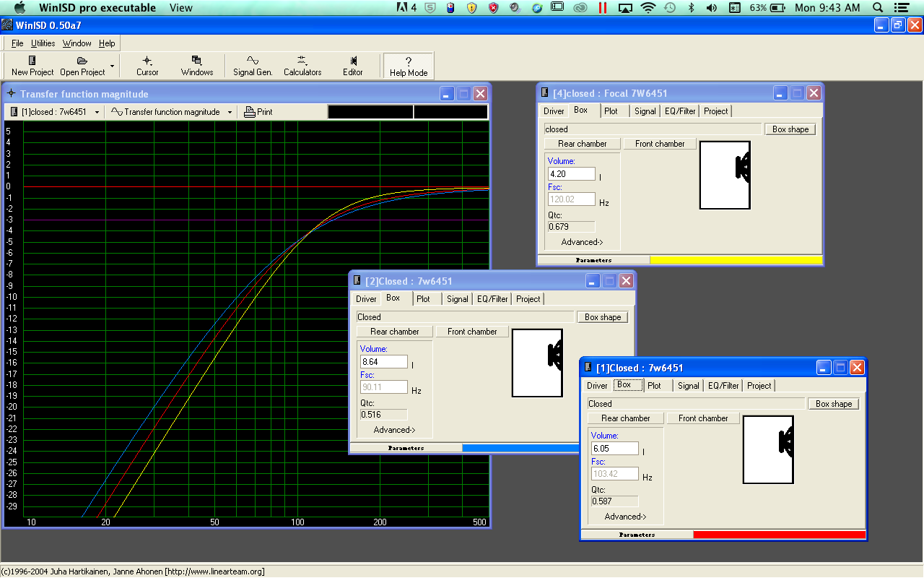Click the battery status icon
924x578 pixels.
[x=777, y=7]
